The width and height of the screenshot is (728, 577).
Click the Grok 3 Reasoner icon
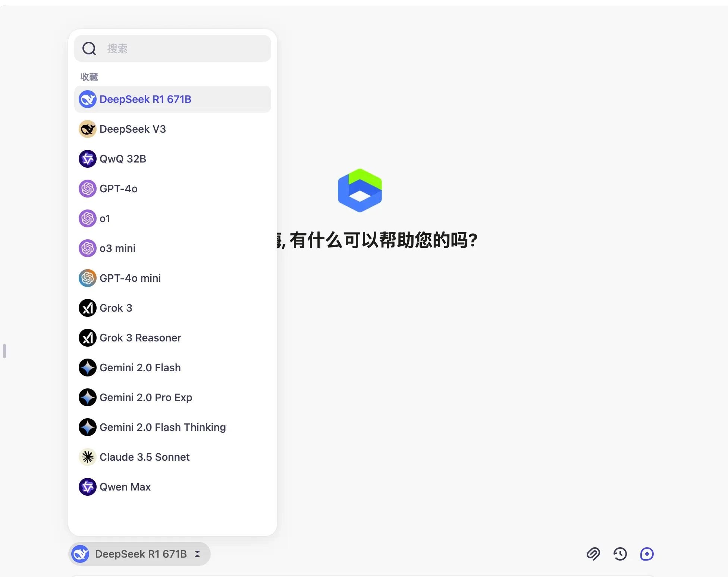pos(88,338)
